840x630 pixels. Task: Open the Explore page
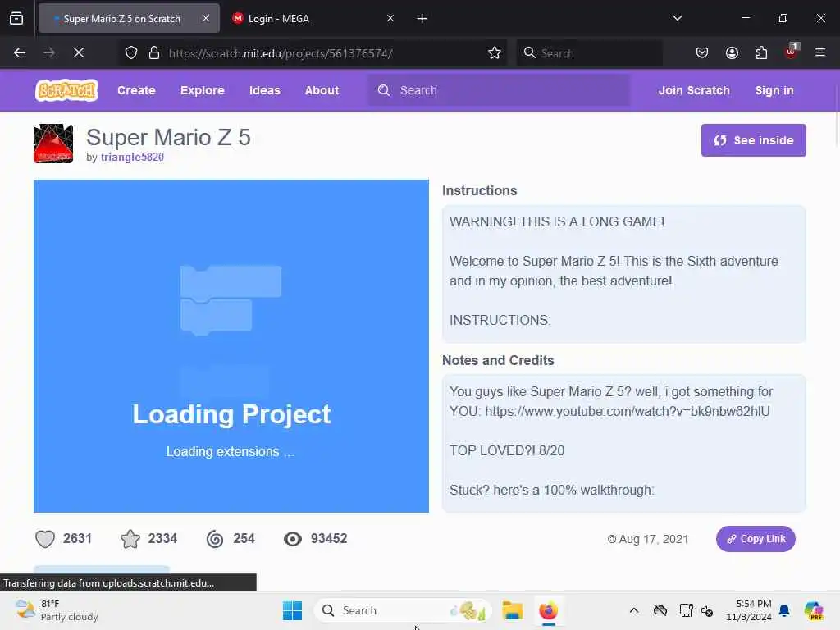point(202,90)
